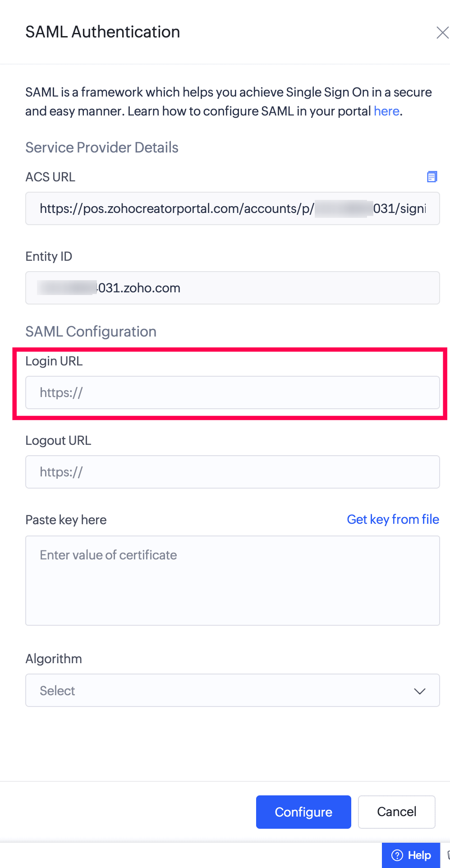Expand the Algorithm dropdown chevron
The width and height of the screenshot is (450, 868).
point(420,691)
